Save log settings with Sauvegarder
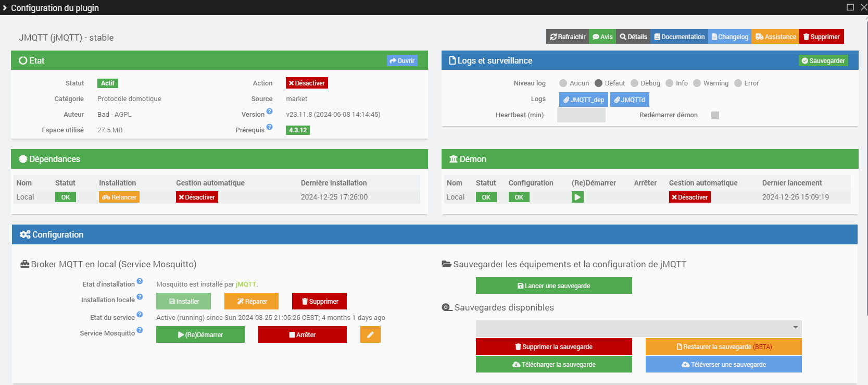 click(823, 60)
